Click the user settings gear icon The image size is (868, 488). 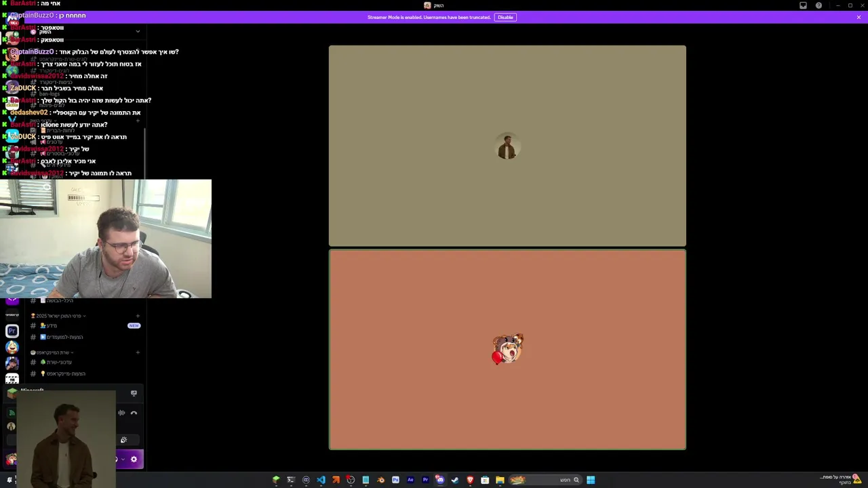pyautogui.click(x=134, y=460)
